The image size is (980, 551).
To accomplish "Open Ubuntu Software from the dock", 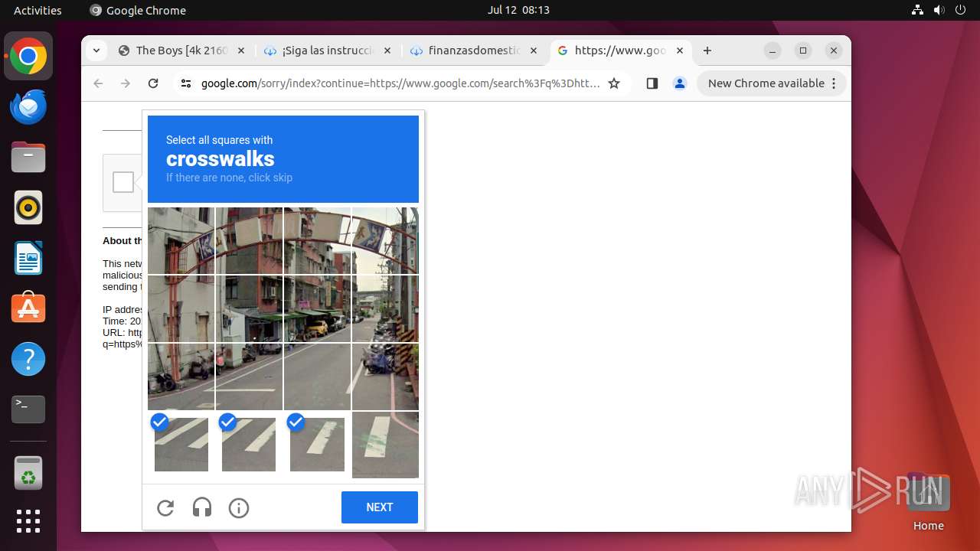I will pos(28,308).
